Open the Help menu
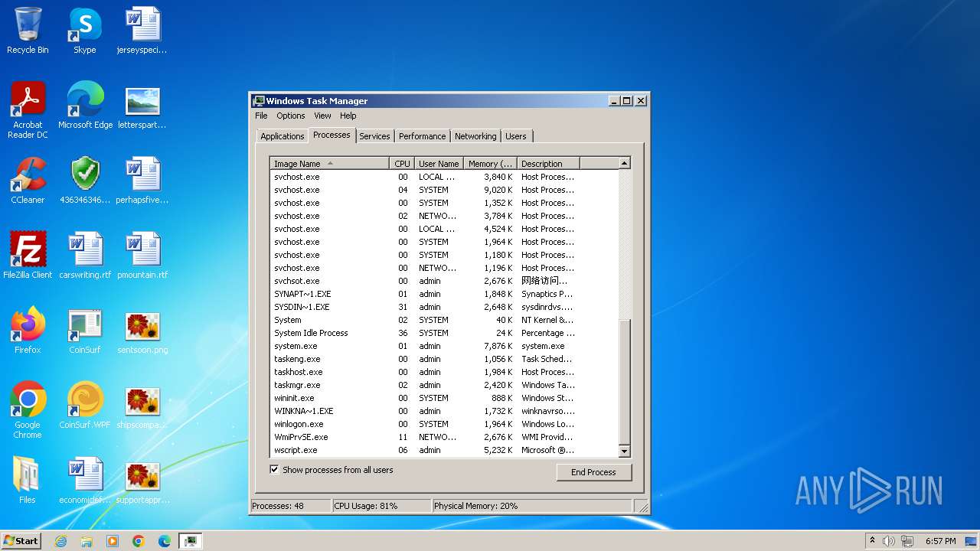Viewport: 980px width, 551px height. (348, 116)
